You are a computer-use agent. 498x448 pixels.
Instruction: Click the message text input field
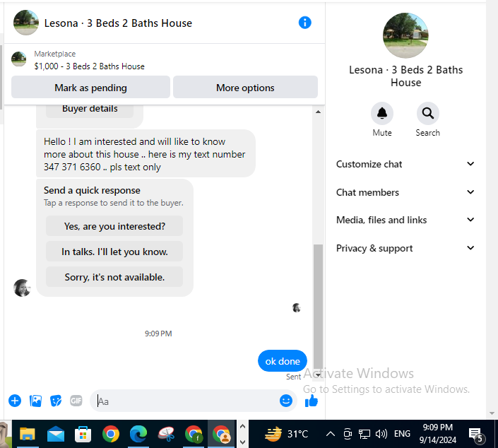[x=187, y=401]
